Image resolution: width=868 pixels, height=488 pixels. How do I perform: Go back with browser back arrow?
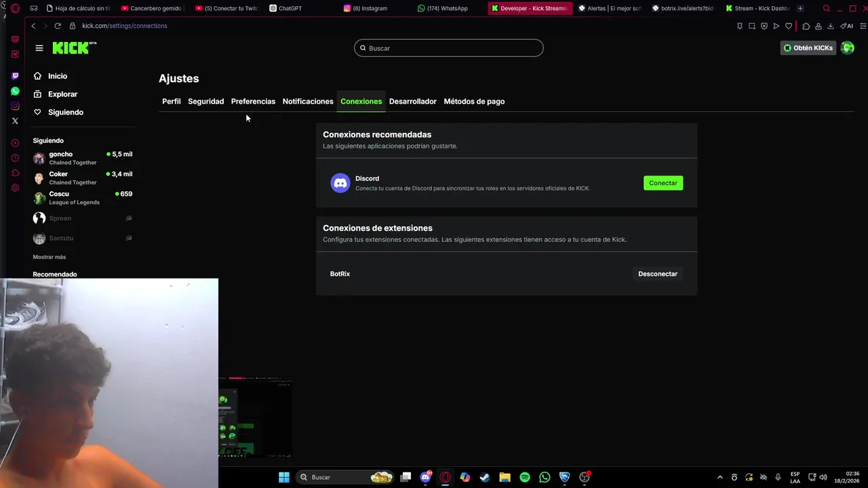point(33,26)
